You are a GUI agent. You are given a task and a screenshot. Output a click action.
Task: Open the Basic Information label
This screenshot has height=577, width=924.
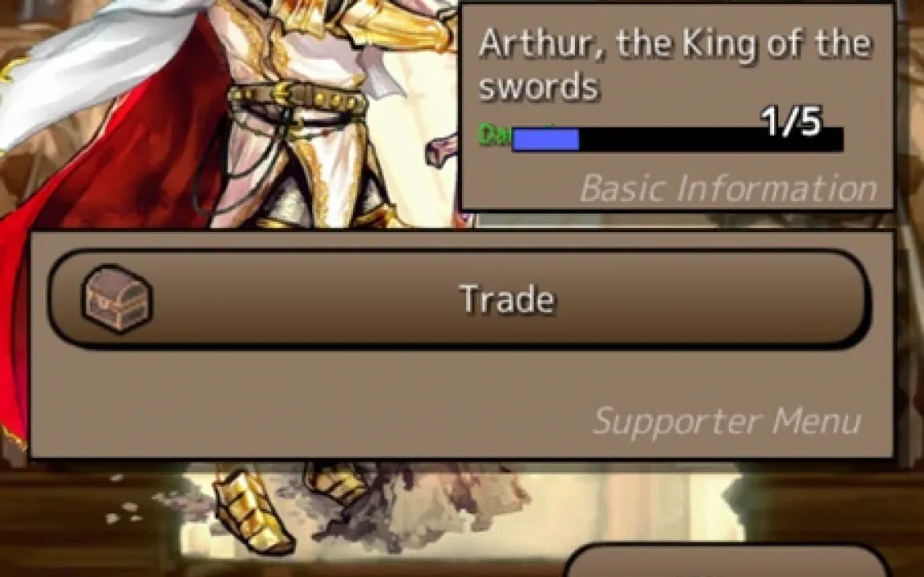(x=728, y=189)
